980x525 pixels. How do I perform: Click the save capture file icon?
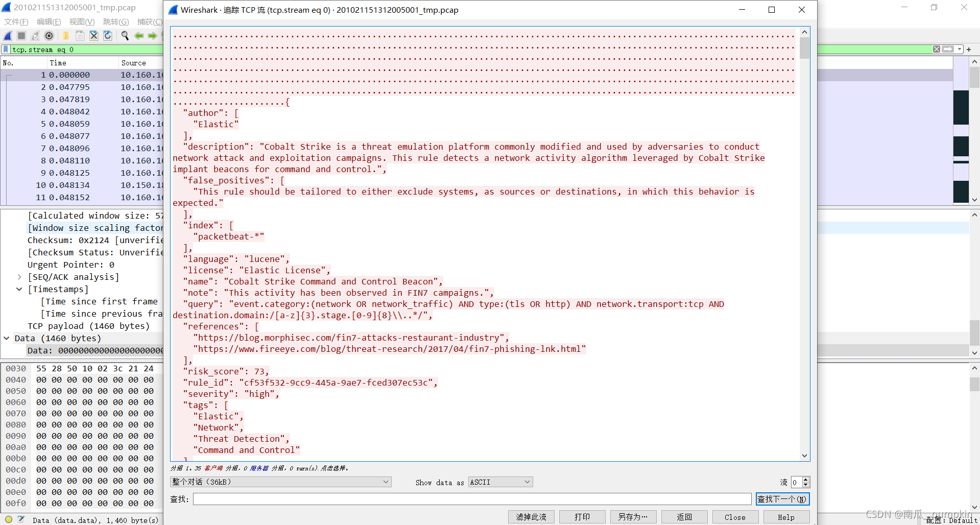click(80, 36)
